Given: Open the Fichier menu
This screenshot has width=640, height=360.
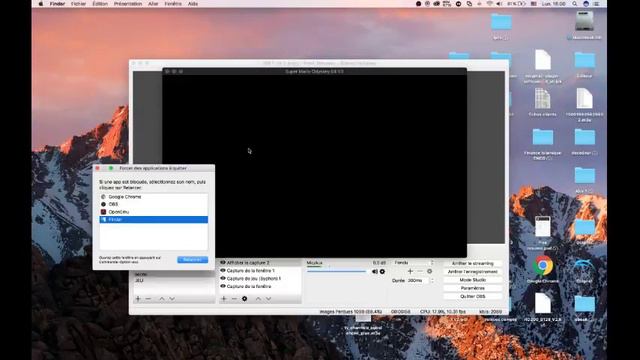Looking at the screenshot, I should pos(78,4).
